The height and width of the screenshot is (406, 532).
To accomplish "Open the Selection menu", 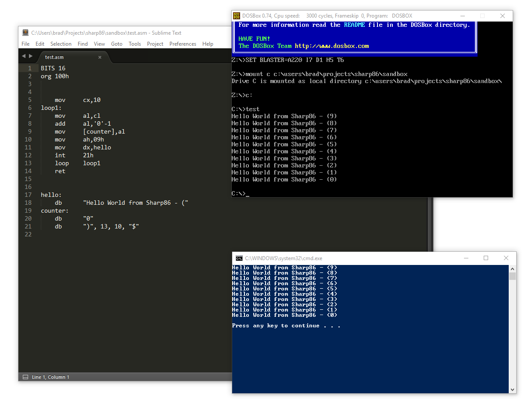I will pos(61,44).
